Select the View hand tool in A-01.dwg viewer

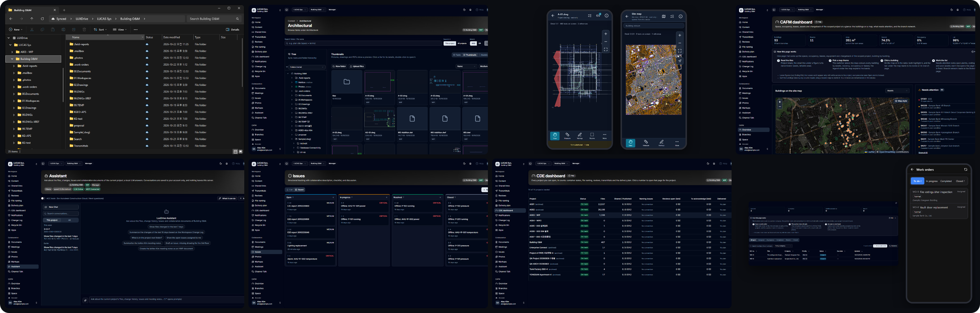(x=555, y=136)
